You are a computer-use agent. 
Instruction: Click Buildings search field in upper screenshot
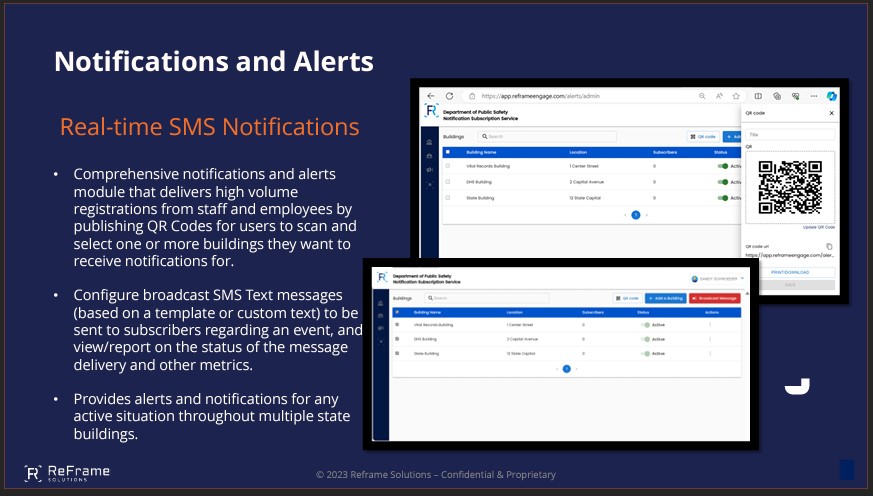pyautogui.click(x=547, y=136)
